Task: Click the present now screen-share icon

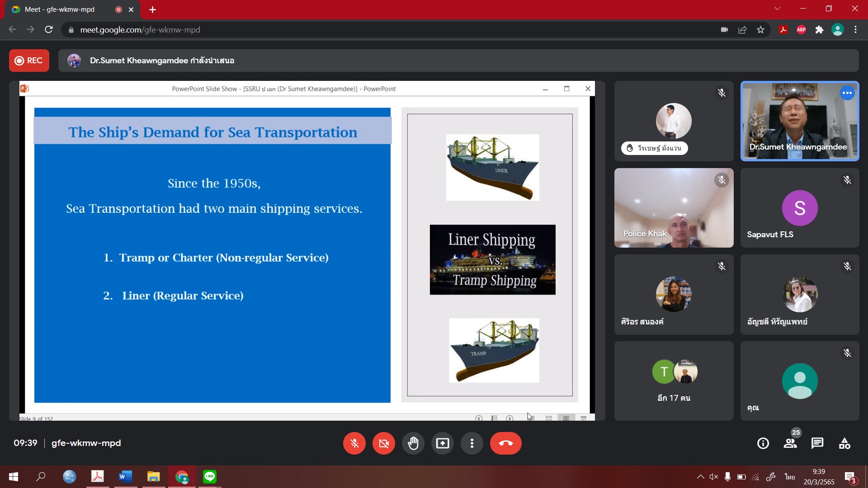Action: [x=443, y=443]
